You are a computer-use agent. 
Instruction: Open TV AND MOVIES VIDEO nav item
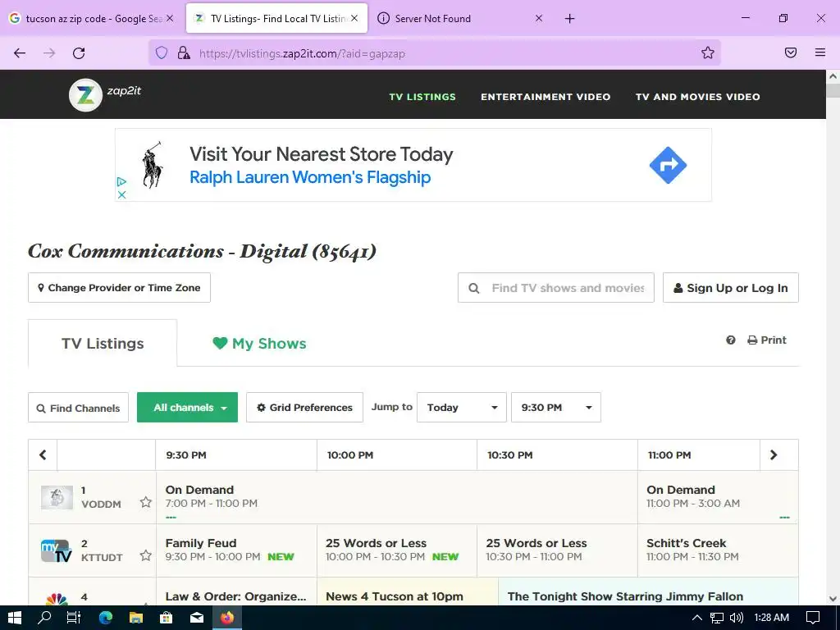[697, 97]
